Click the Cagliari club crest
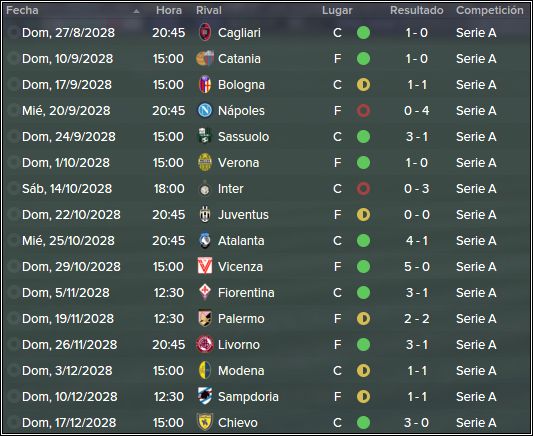Screen dimensions: 533x436 [205, 33]
